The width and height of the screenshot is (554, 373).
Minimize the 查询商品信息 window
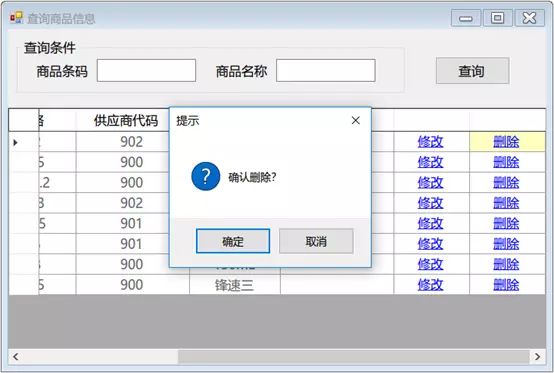point(466,18)
